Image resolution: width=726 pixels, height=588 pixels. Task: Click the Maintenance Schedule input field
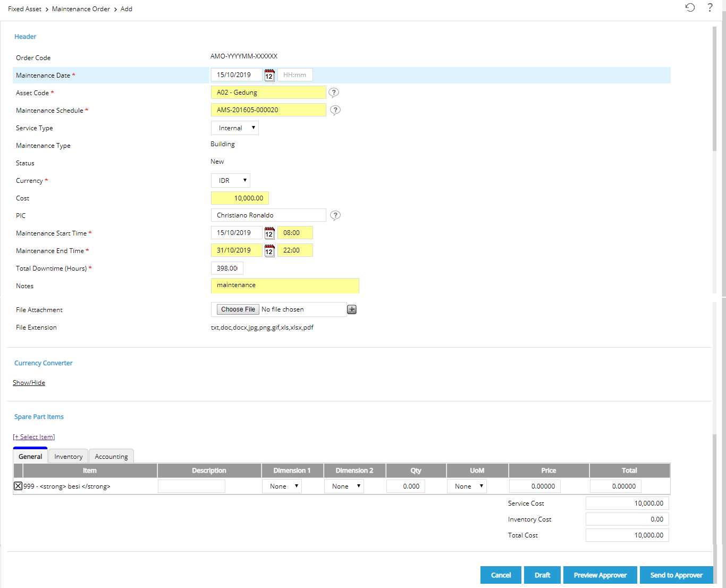[268, 110]
